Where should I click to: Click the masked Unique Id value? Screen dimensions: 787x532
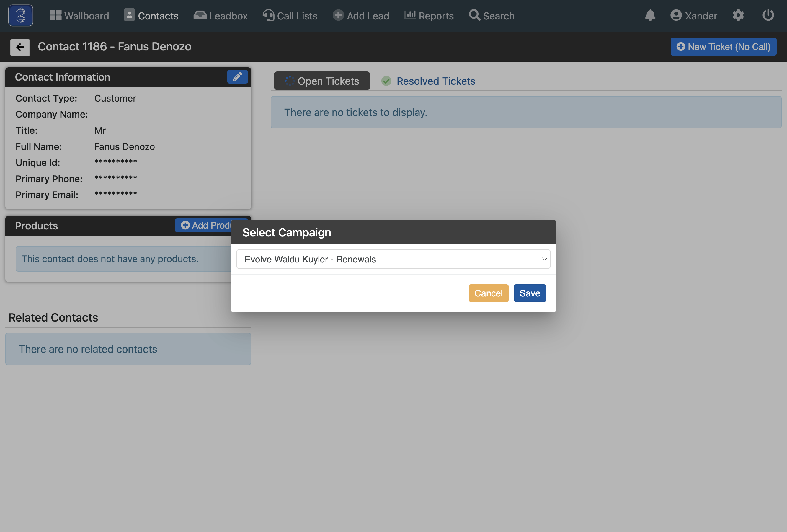click(x=116, y=162)
